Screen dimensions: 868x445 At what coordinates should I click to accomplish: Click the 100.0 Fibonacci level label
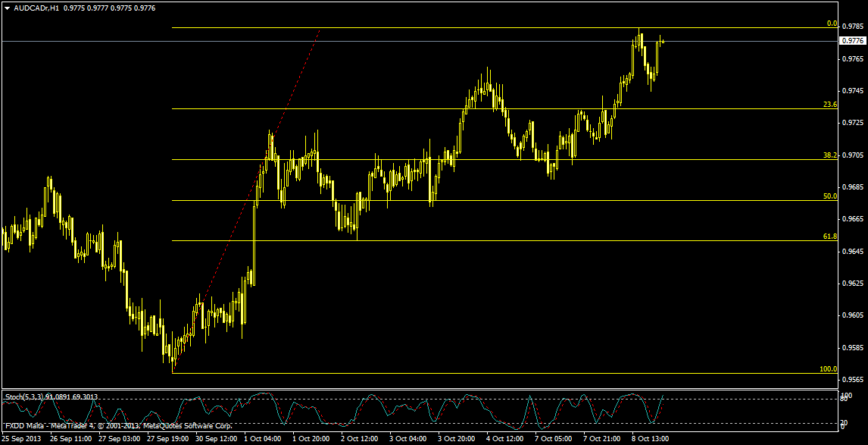pos(828,369)
